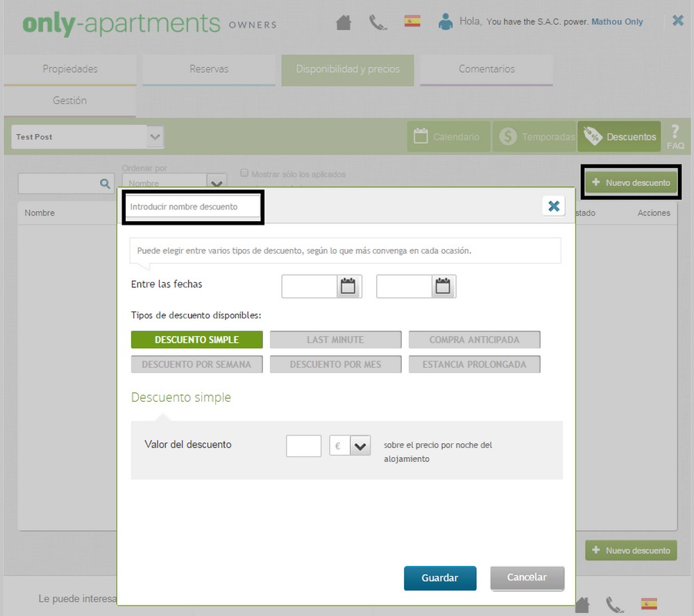Click the user profile icon
694x616 pixels.
445,22
